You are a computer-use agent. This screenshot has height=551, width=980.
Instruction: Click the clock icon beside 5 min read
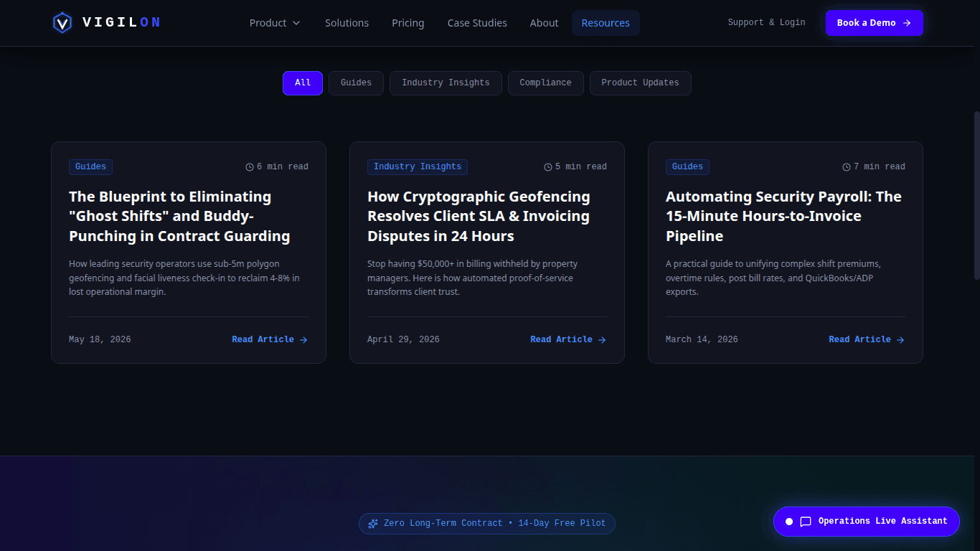[548, 167]
